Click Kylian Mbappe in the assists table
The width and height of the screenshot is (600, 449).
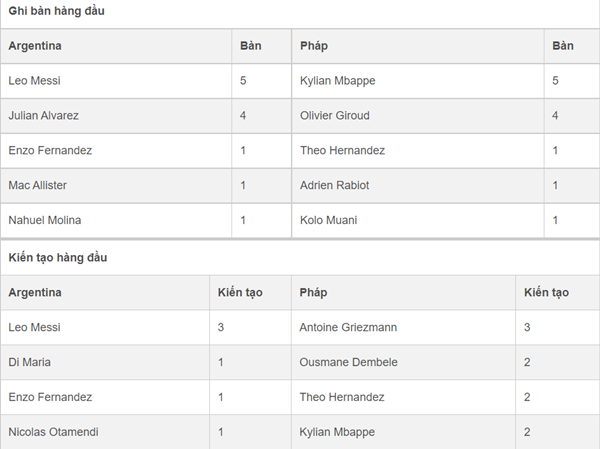(337, 432)
